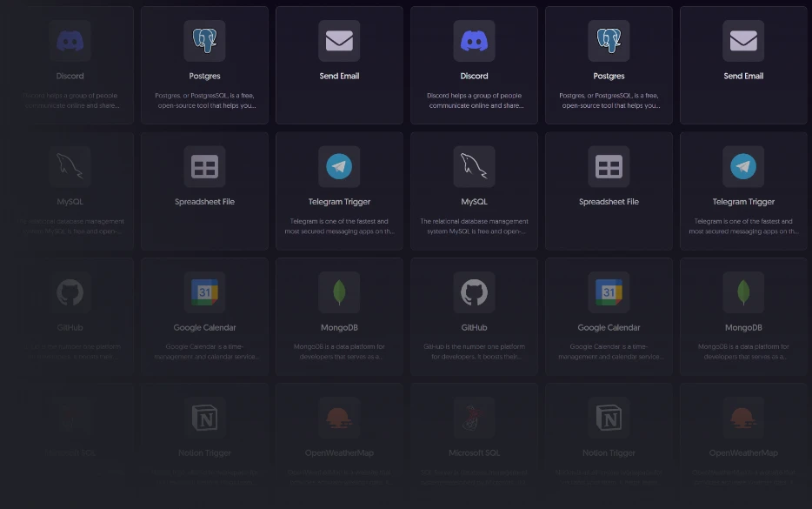Image resolution: width=812 pixels, height=509 pixels.
Task: Open the Spreadsheet File grid icon in the fifth column
Action: 609,166
